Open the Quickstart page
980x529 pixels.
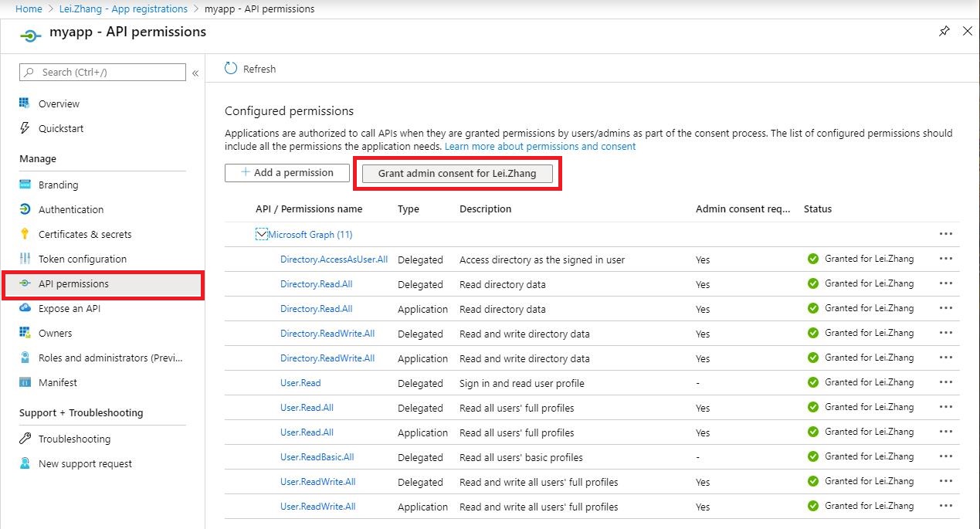coord(61,128)
